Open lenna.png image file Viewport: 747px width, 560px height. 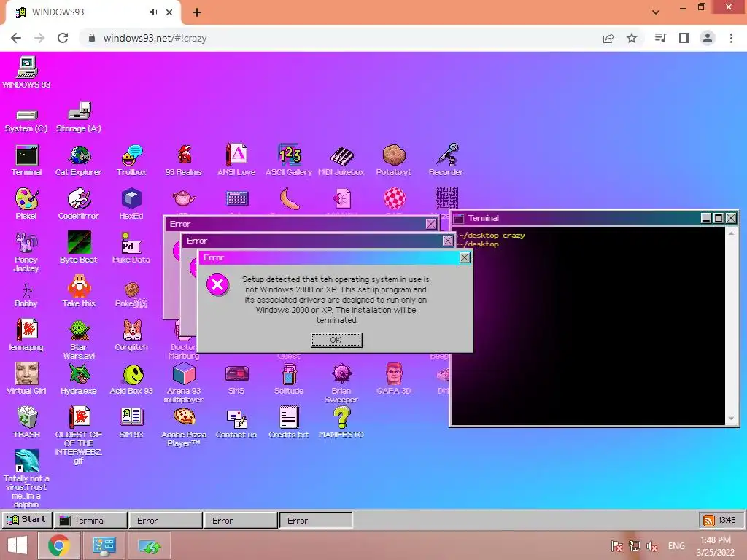[x=26, y=335]
